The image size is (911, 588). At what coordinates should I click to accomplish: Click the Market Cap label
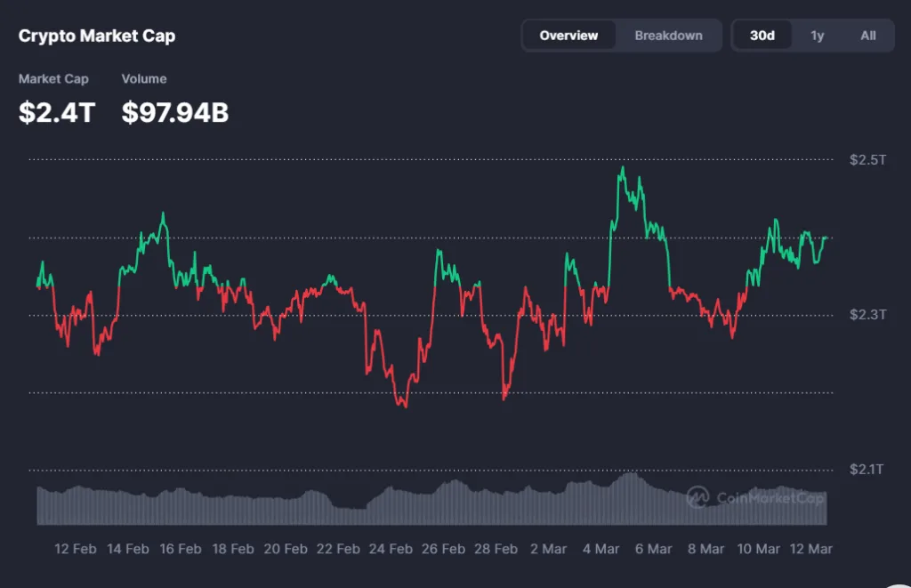tap(53, 78)
